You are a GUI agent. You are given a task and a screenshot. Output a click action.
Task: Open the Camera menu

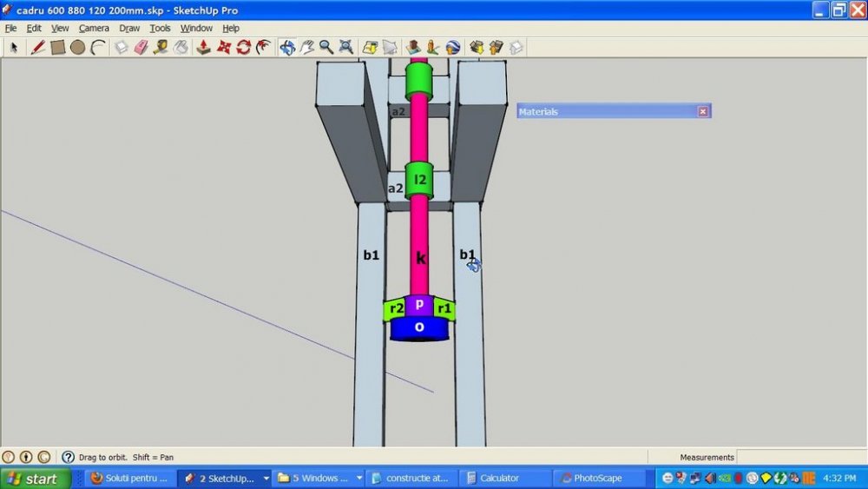coord(94,29)
